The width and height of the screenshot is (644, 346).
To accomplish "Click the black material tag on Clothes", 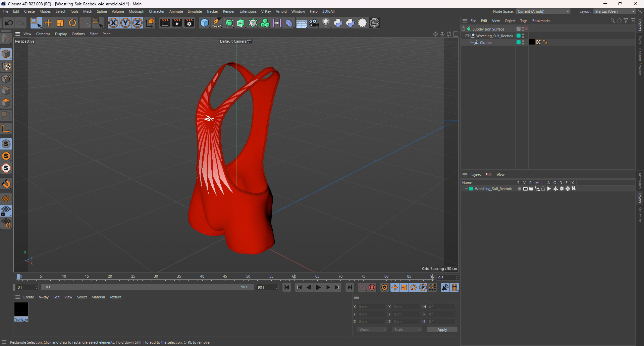I will tap(532, 42).
